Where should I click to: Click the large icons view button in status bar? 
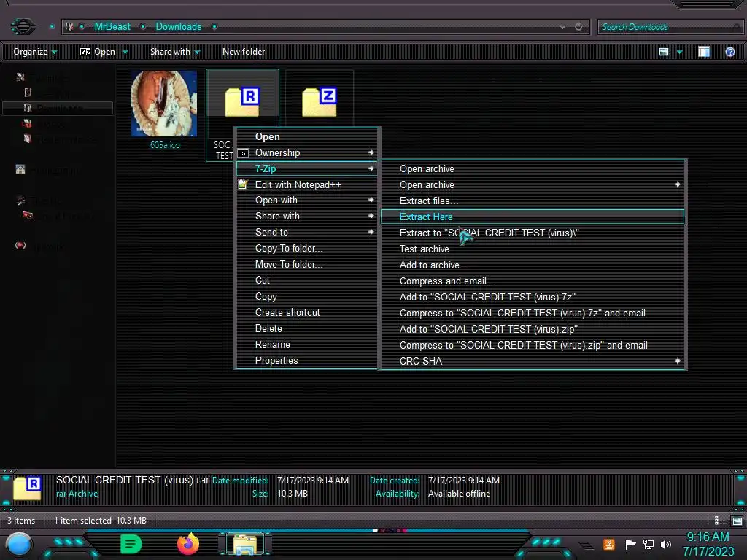(x=737, y=521)
